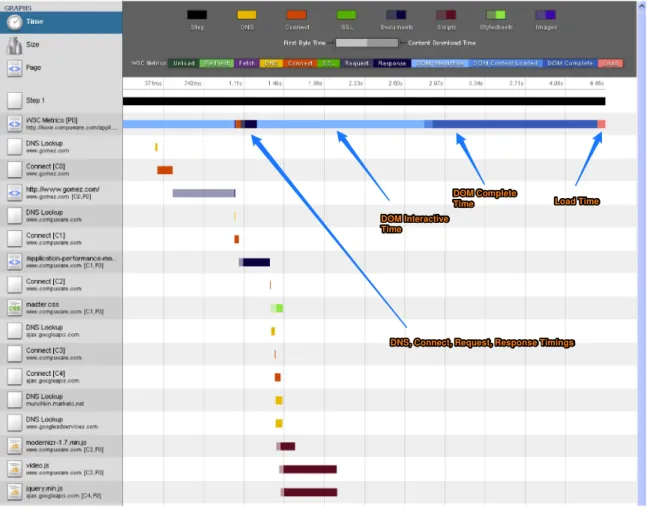The height and width of the screenshot is (511, 647).
Task: Click the modernizr-1.7.min.js maroon bar
Action: click(286, 446)
